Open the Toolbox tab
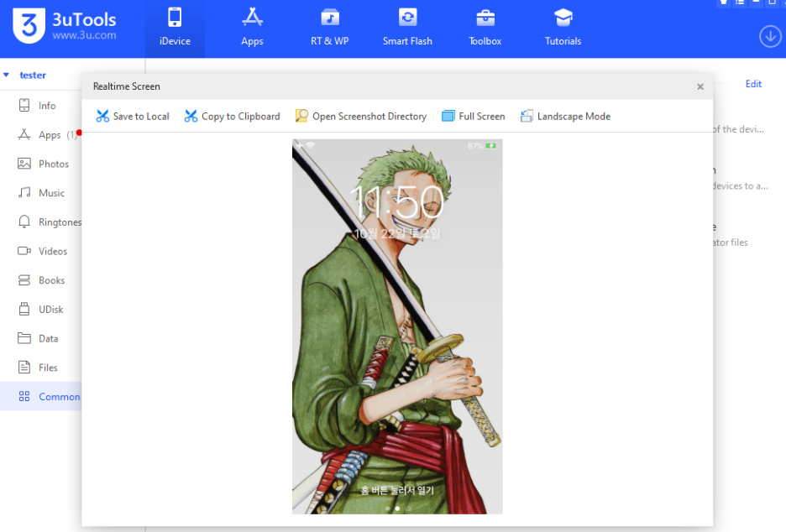The image size is (786, 532). pyautogui.click(x=485, y=29)
